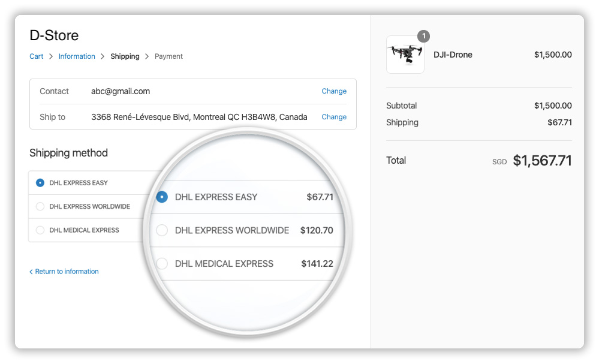
Task: Change the contact email address
Action: pyautogui.click(x=334, y=91)
